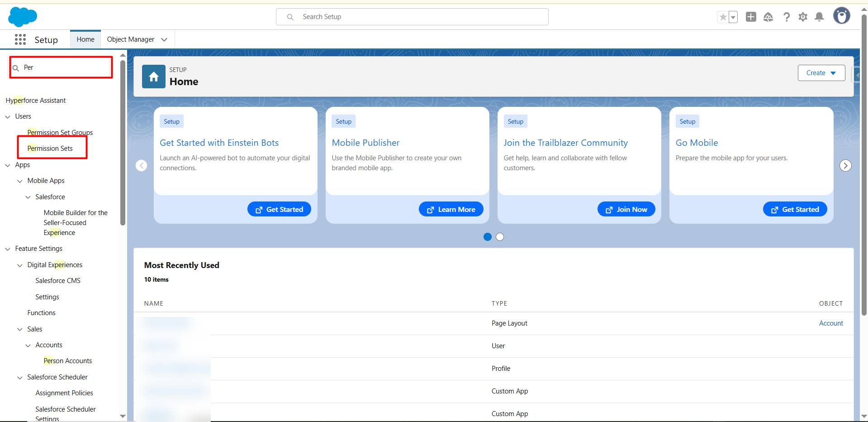Open the Help question mark icon
The height and width of the screenshot is (422, 868).
point(787,17)
